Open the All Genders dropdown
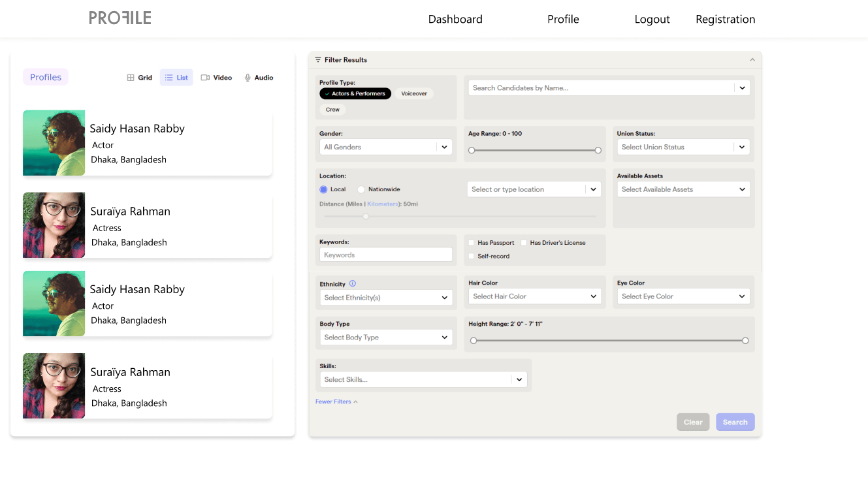This screenshot has width=868, height=487. (x=385, y=148)
